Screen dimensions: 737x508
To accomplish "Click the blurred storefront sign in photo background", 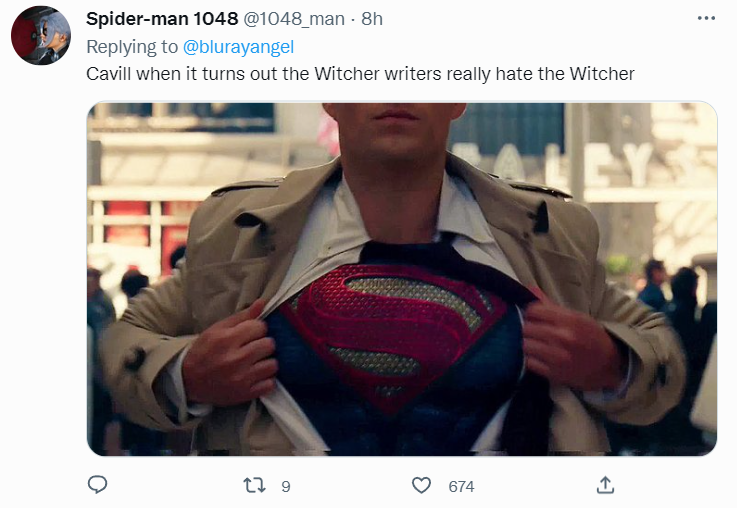I will (583, 164).
